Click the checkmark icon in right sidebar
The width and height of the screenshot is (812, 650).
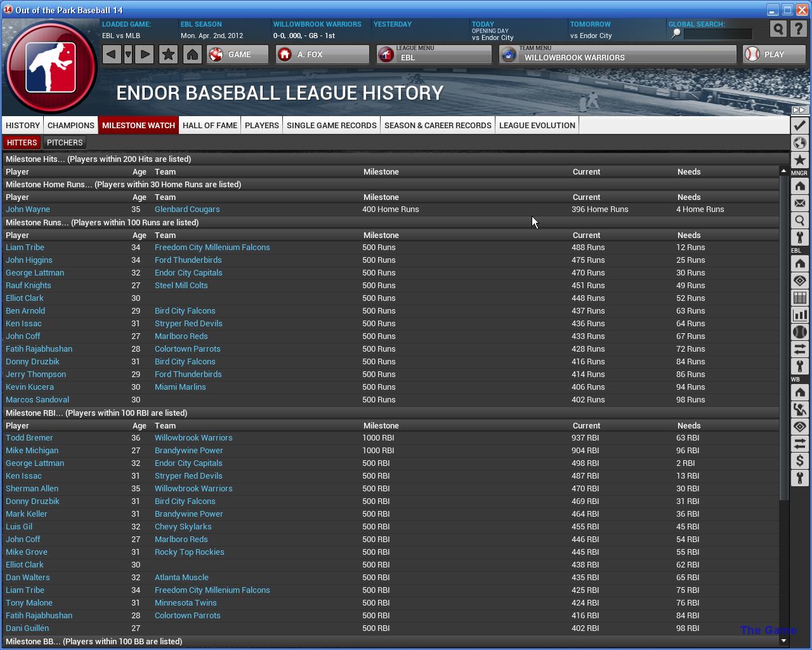[x=799, y=126]
